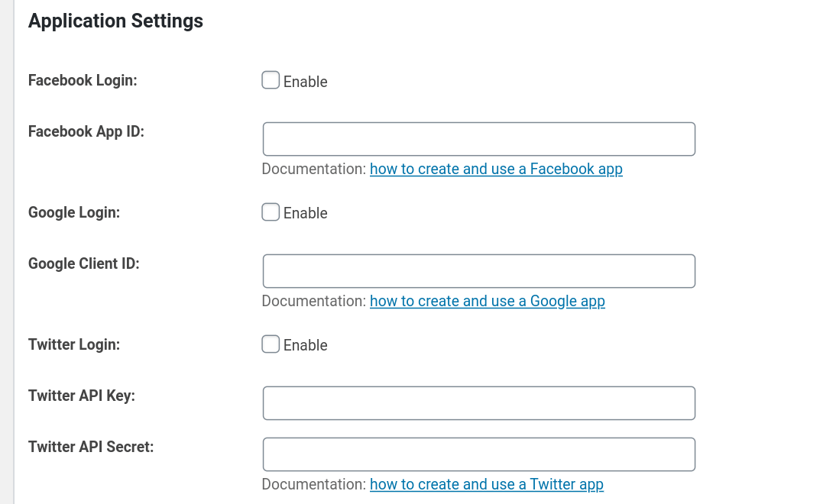
Task: Open the Twitter app documentation link
Action: click(x=486, y=484)
